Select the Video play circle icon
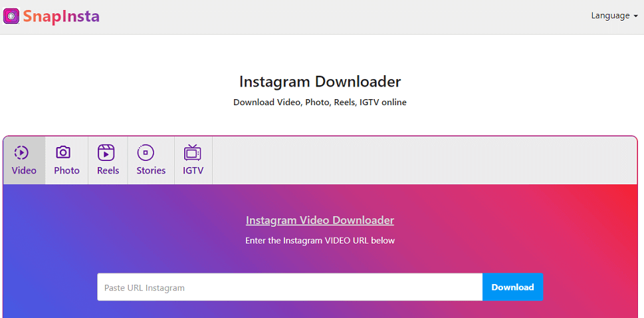644x318 pixels. coord(21,153)
